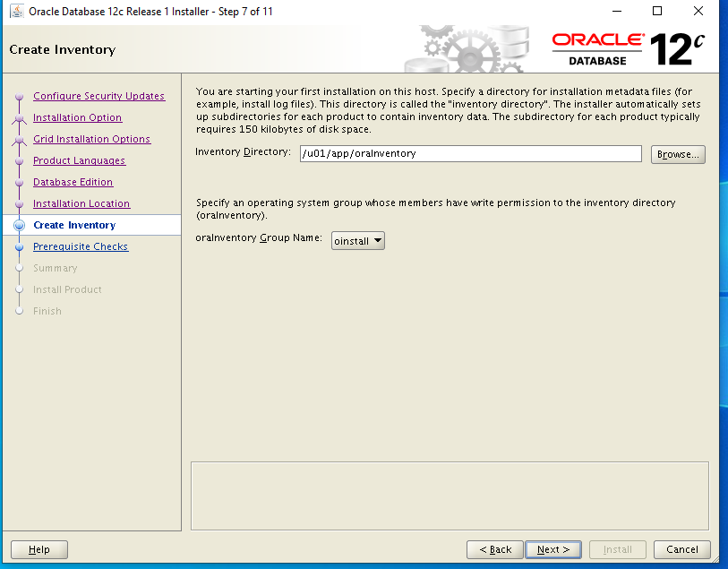
Task: Open Grid Installation Options step
Action: (92, 140)
